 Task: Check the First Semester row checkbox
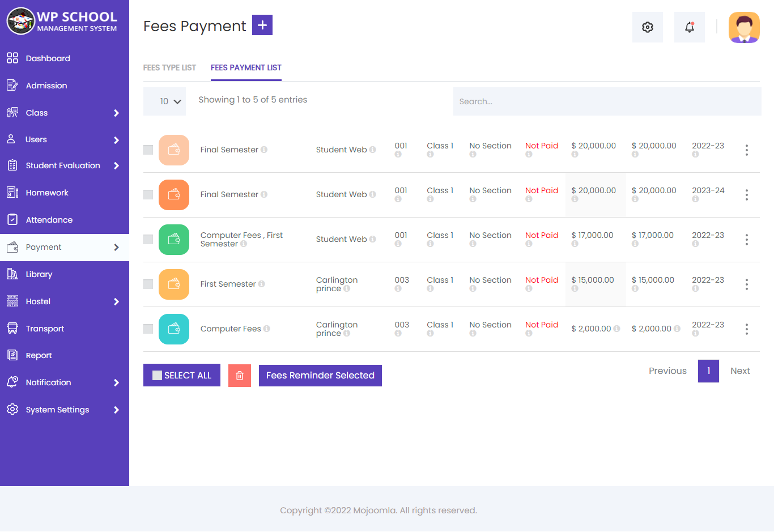[148, 284]
